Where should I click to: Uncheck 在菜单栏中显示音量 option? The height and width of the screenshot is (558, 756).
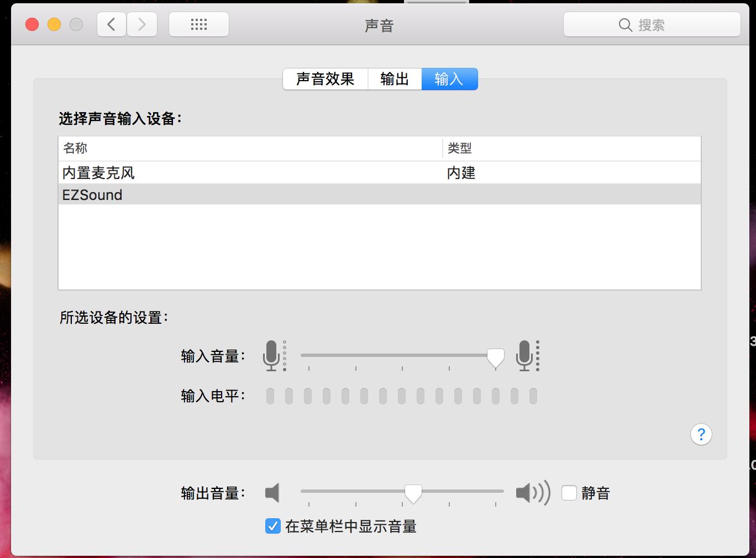[272, 527]
